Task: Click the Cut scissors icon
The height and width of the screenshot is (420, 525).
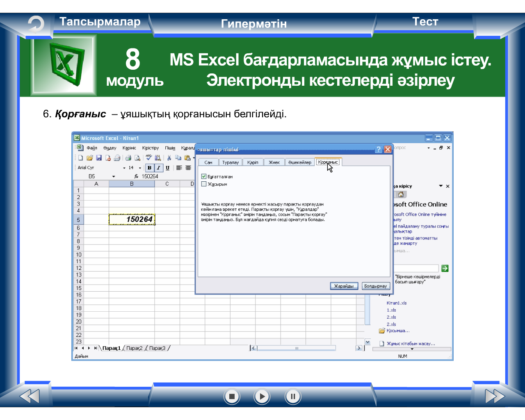Action: [169, 158]
